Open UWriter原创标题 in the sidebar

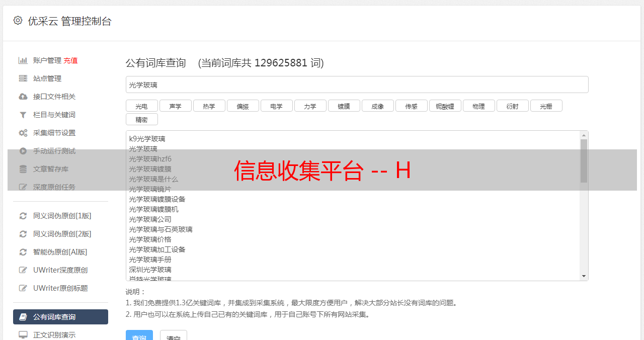pos(60,288)
